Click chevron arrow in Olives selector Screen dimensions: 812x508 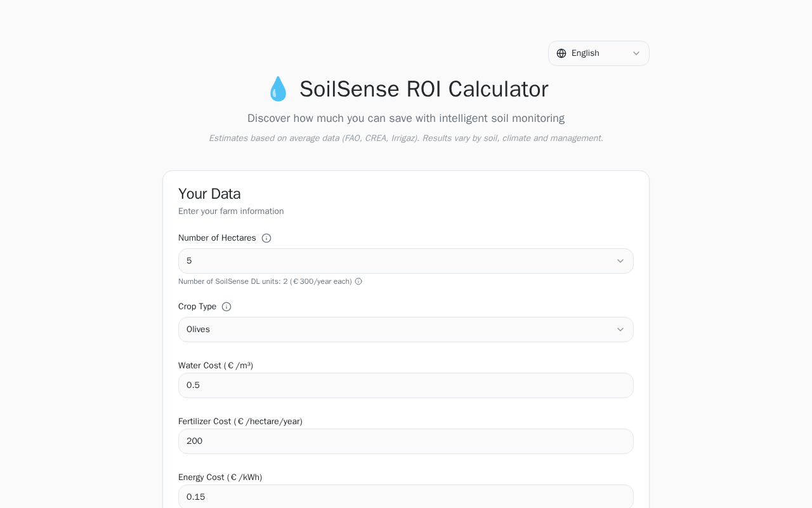coord(620,330)
